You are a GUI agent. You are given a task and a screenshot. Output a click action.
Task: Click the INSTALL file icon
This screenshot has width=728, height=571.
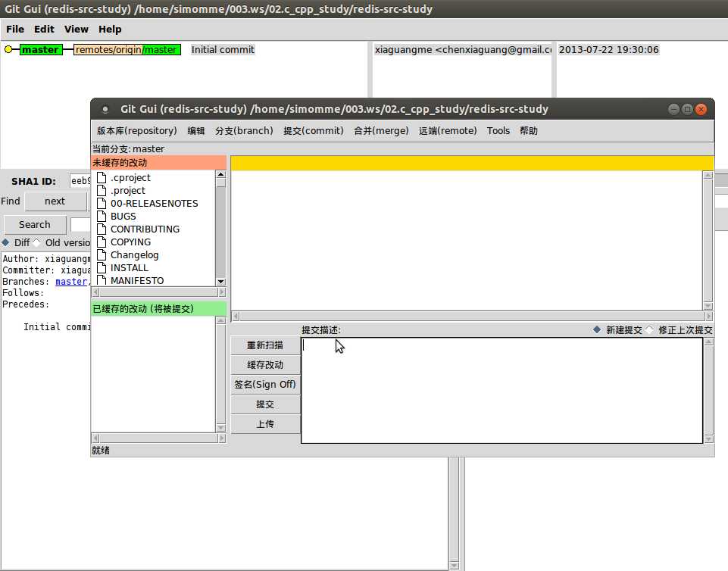[x=102, y=268]
